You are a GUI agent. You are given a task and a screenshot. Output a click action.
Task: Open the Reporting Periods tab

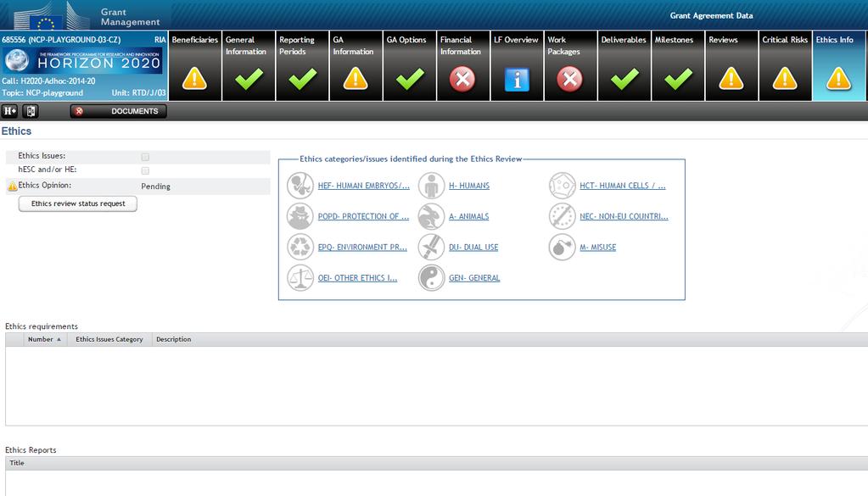click(x=302, y=66)
